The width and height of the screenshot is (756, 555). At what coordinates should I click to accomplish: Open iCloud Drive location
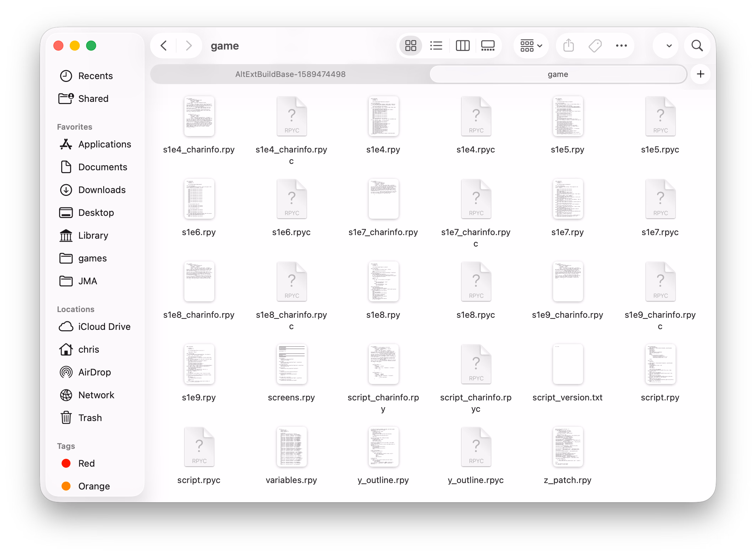point(104,327)
